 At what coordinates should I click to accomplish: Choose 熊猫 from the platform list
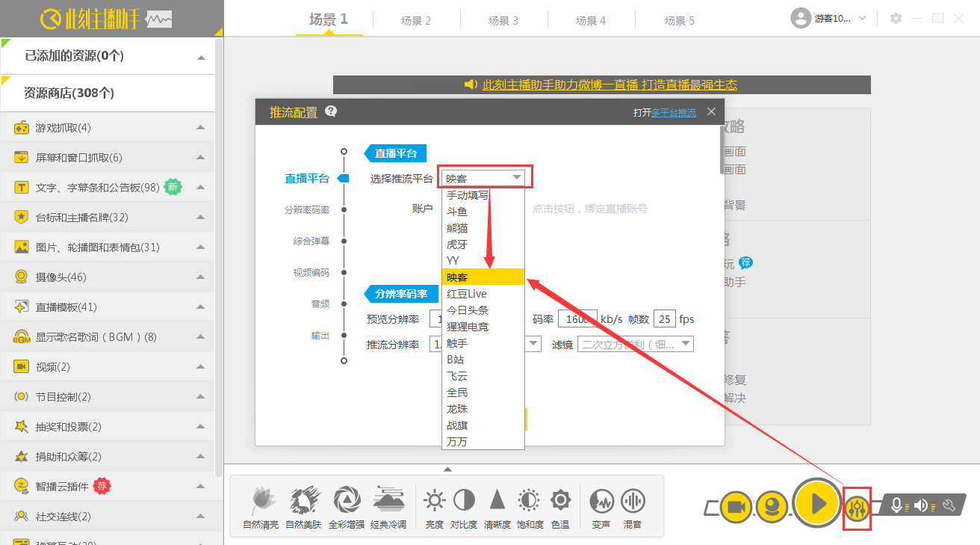click(483, 228)
